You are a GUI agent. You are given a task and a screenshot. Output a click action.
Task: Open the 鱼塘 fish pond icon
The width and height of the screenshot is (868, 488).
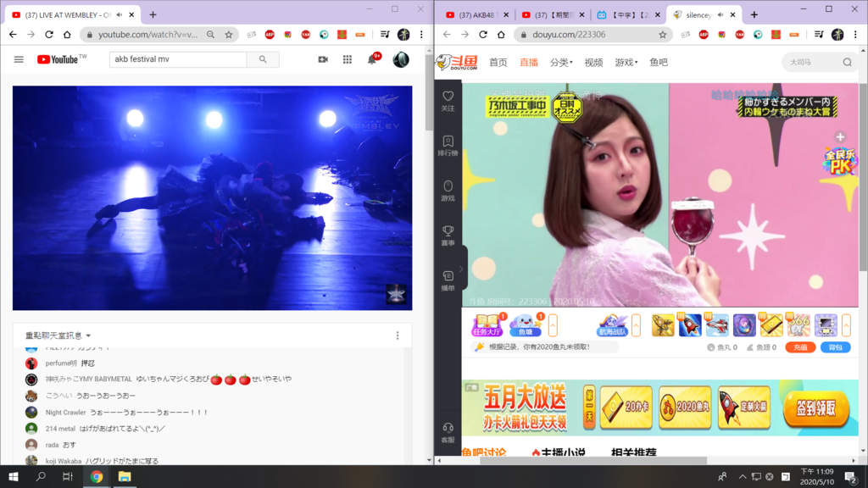click(x=526, y=324)
